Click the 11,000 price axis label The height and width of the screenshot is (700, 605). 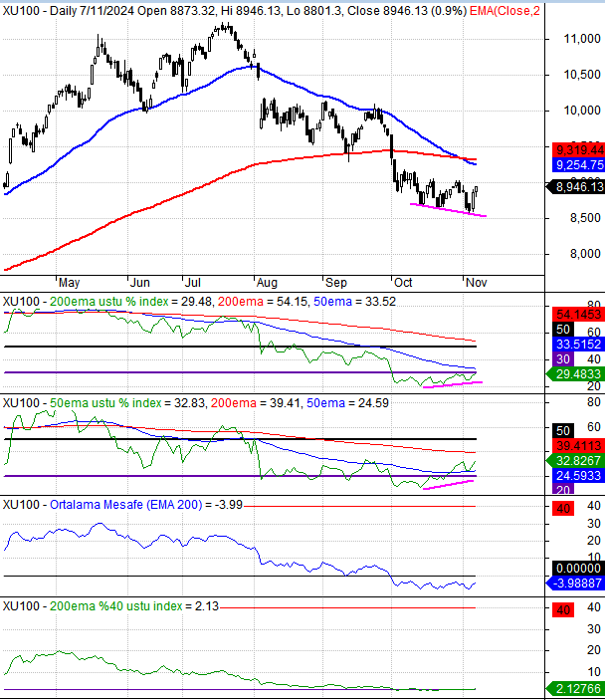[582, 39]
